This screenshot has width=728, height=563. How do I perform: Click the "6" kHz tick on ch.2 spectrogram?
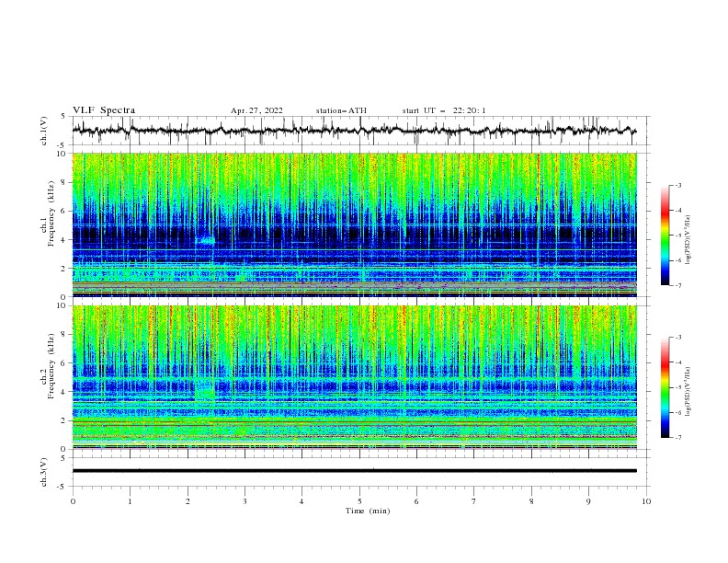click(64, 362)
